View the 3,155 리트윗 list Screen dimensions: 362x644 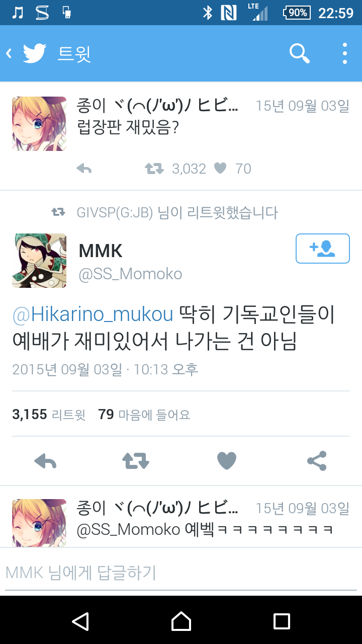(49, 415)
